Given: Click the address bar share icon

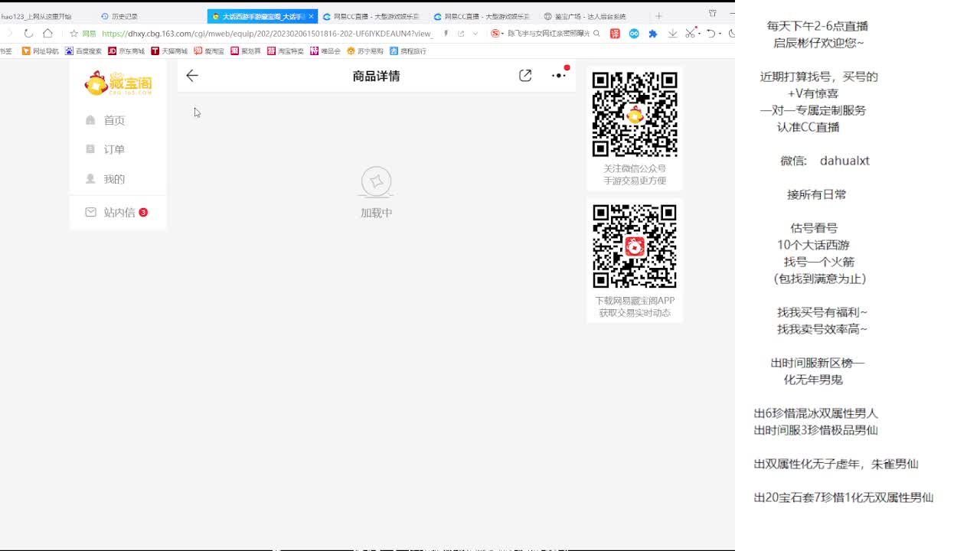Looking at the screenshot, I should (x=461, y=34).
